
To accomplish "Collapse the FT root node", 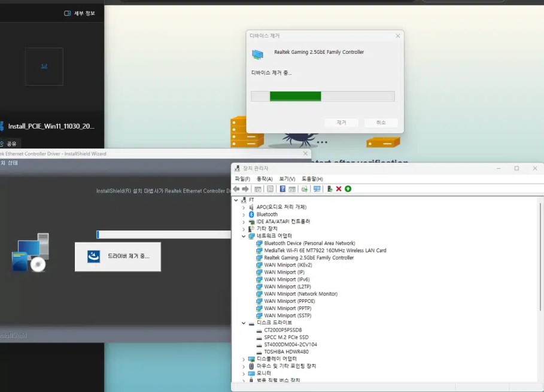I will click(236, 200).
